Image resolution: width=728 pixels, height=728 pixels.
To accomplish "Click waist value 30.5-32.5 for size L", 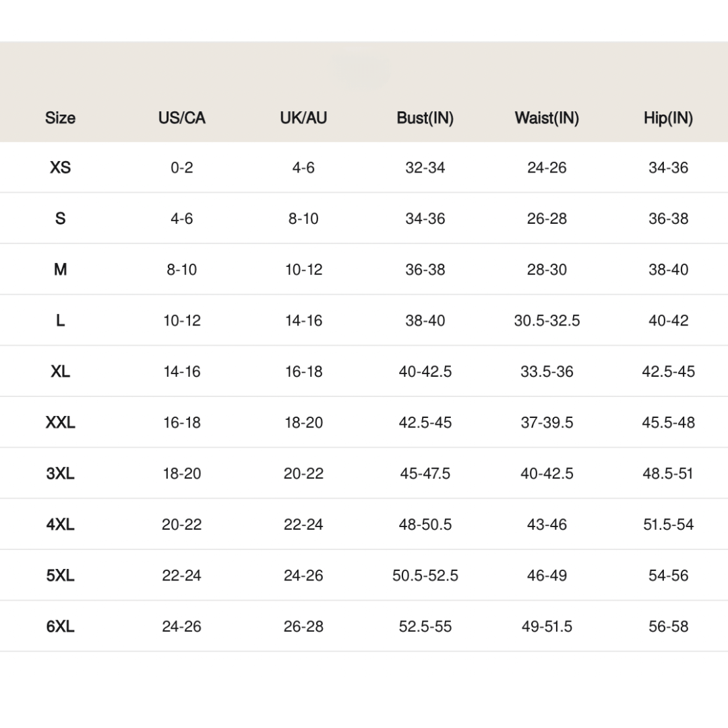I will [x=547, y=320].
